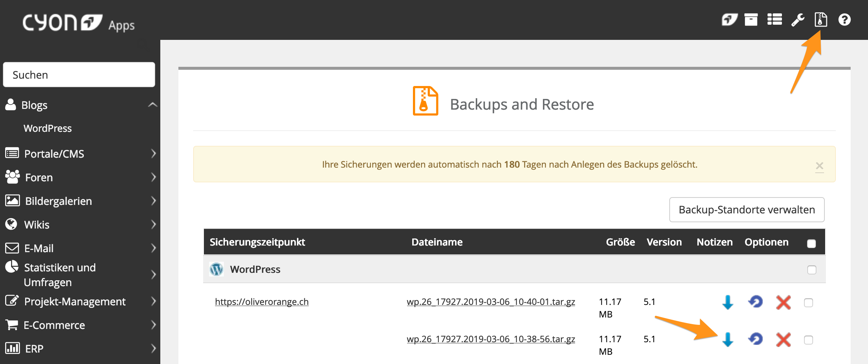868x364 pixels.
Task: Select checkbox for 10-40-01 backup row
Action: [809, 303]
